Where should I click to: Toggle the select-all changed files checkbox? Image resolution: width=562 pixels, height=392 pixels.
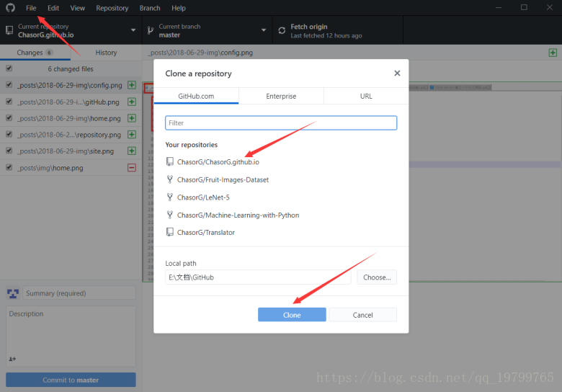pyautogui.click(x=9, y=68)
